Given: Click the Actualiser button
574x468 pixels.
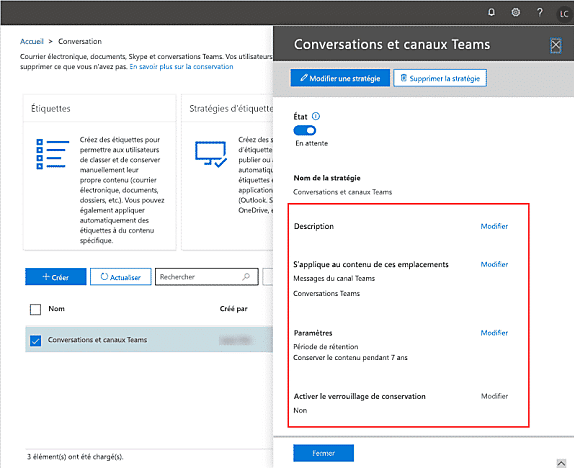Looking at the screenshot, I should click(x=121, y=277).
